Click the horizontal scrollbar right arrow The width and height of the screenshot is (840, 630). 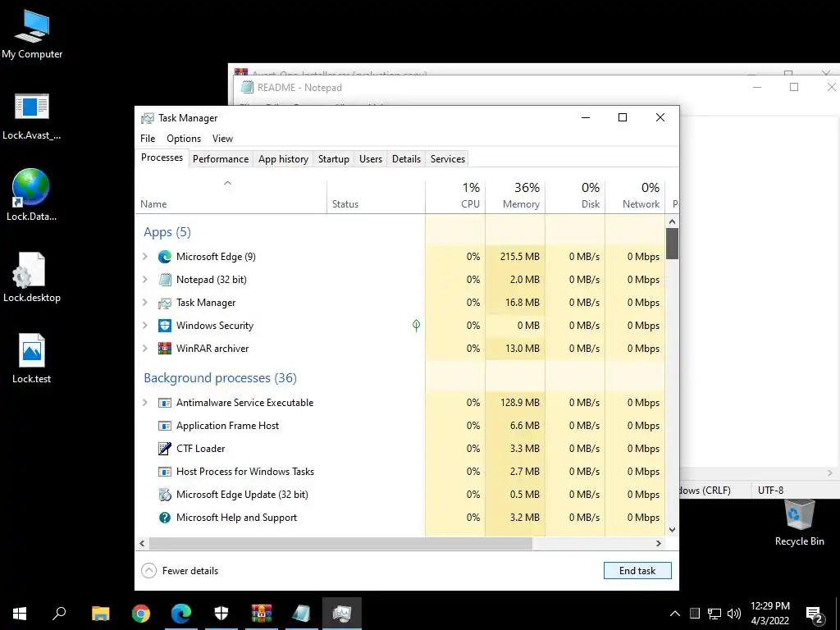tap(659, 543)
